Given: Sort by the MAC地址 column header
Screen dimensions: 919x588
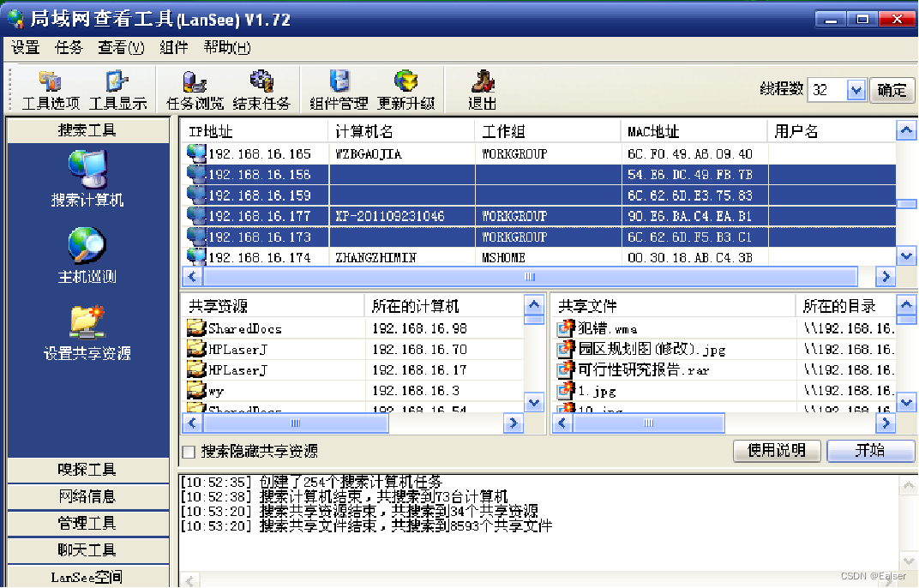Looking at the screenshot, I should coord(694,131).
